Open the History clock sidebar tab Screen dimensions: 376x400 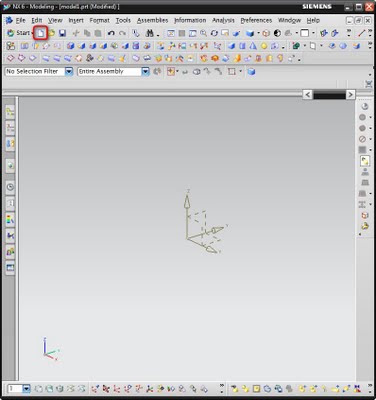tap(10, 187)
